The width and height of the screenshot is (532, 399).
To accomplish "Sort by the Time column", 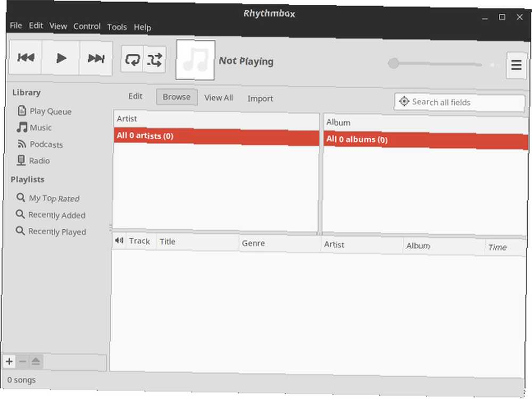I will pyautogui.click(x=505, y=248).
